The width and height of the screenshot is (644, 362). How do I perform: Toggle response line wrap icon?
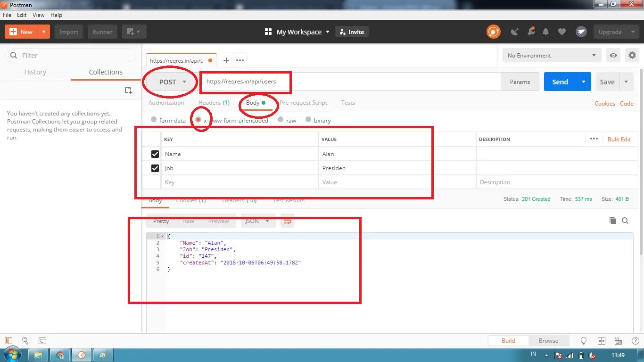[288, 221]
